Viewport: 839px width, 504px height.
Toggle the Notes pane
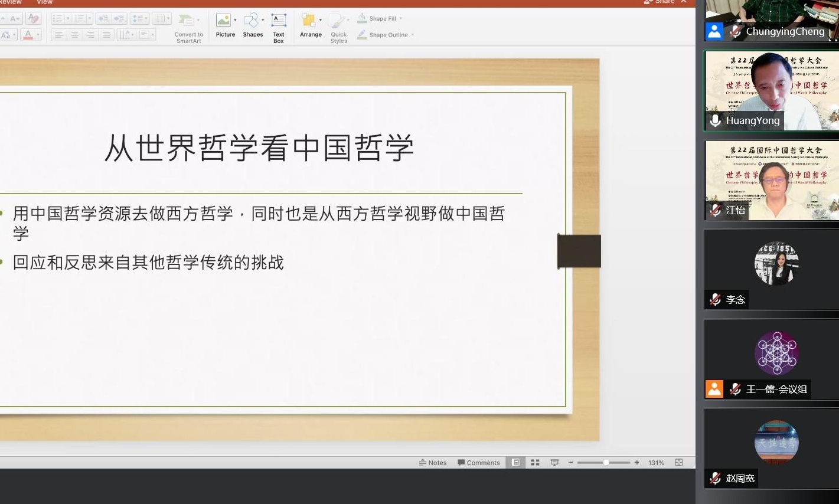pyautogui.click(x=433, y=463)
